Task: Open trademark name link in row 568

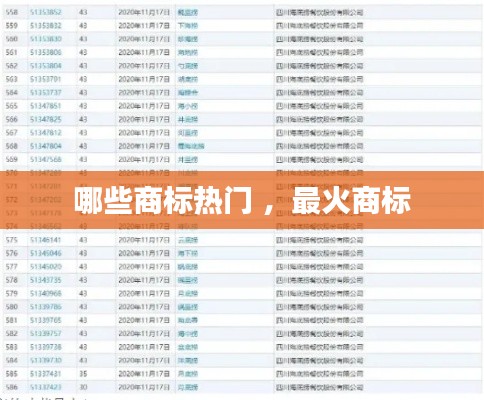Action: (x=191, y=146)
